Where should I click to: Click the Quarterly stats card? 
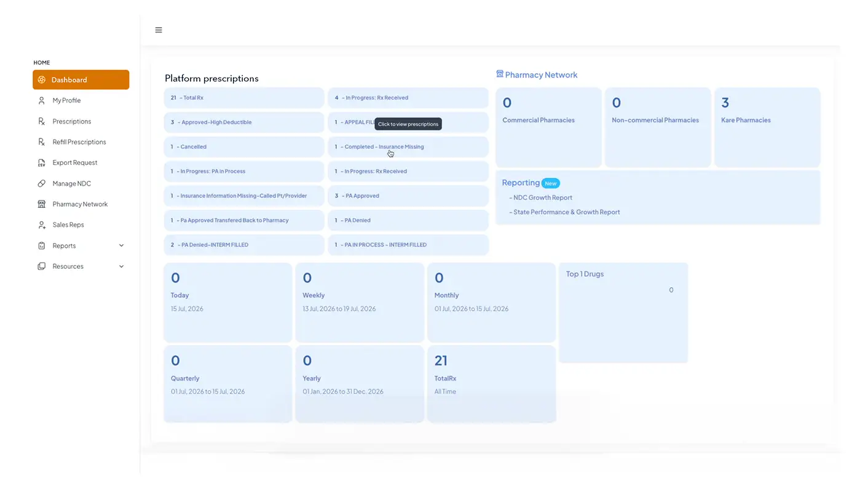tap(228, 384)
